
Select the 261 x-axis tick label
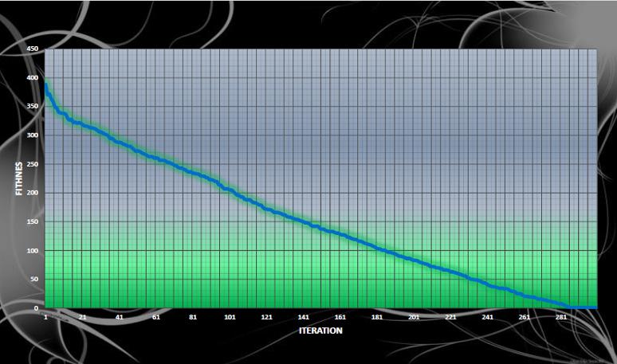(524, 317)
